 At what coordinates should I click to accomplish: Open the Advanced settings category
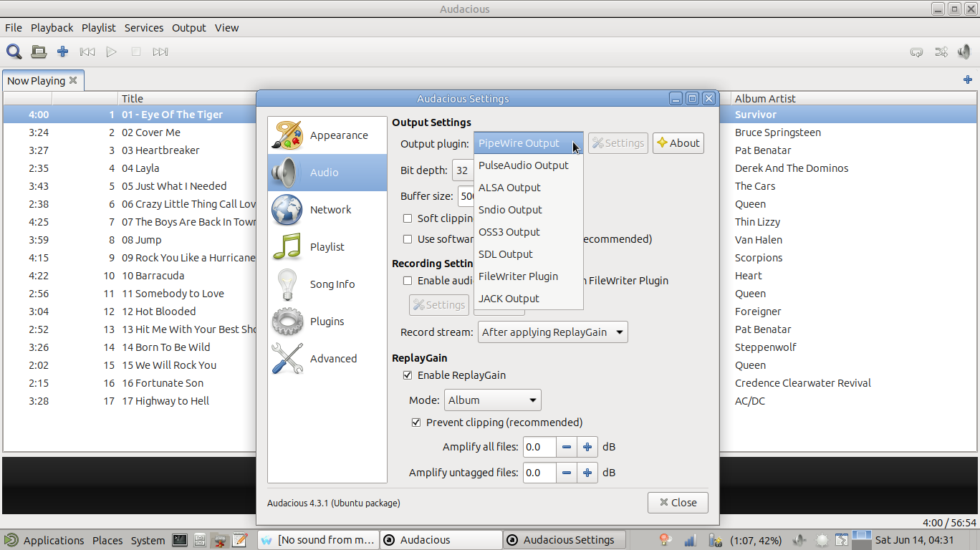tap(327, 359)
